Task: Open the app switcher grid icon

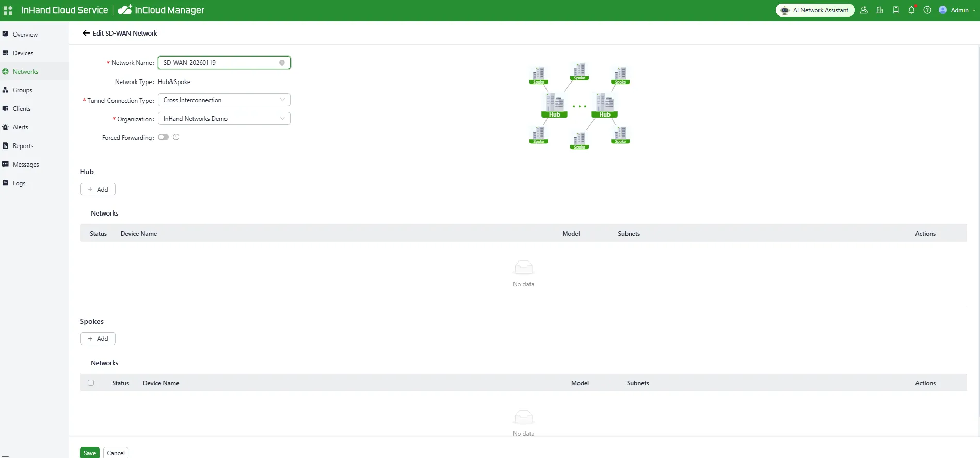Action: [x=8, y=10]
